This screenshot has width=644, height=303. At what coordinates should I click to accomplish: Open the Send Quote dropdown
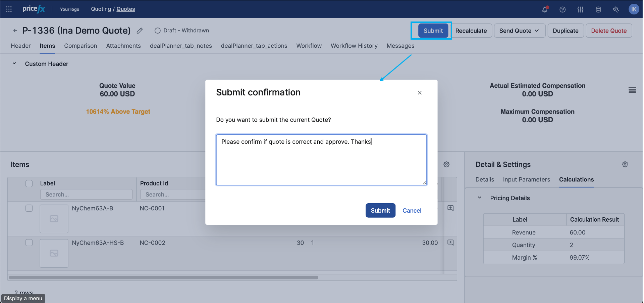[519, 31]
